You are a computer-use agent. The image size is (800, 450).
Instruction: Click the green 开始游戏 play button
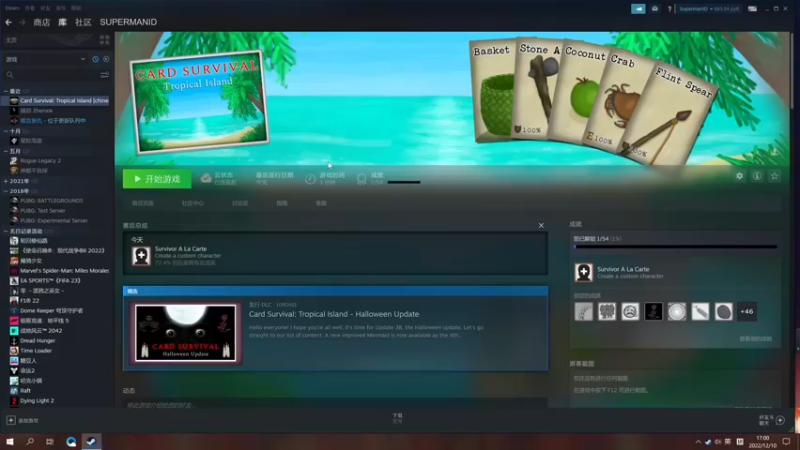tap(157, 179)
